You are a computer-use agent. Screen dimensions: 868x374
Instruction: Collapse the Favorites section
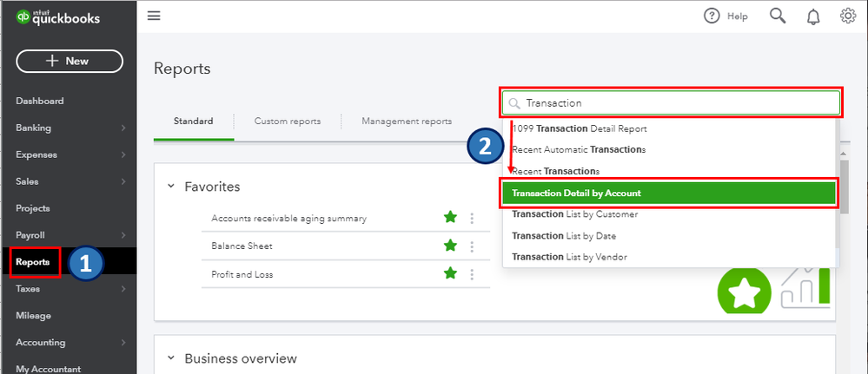(170, 187)
